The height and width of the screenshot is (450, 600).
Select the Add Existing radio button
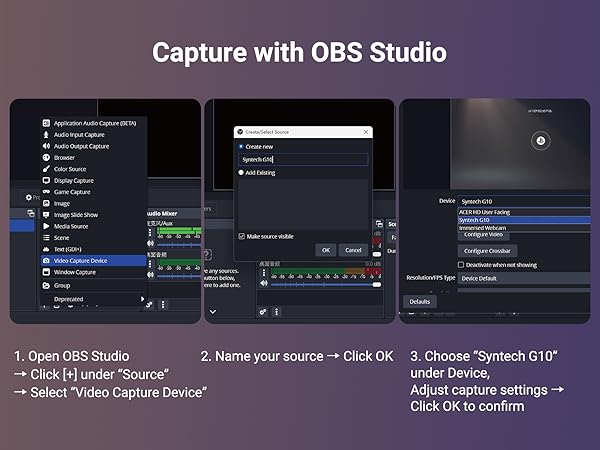[x=241, y=173]
